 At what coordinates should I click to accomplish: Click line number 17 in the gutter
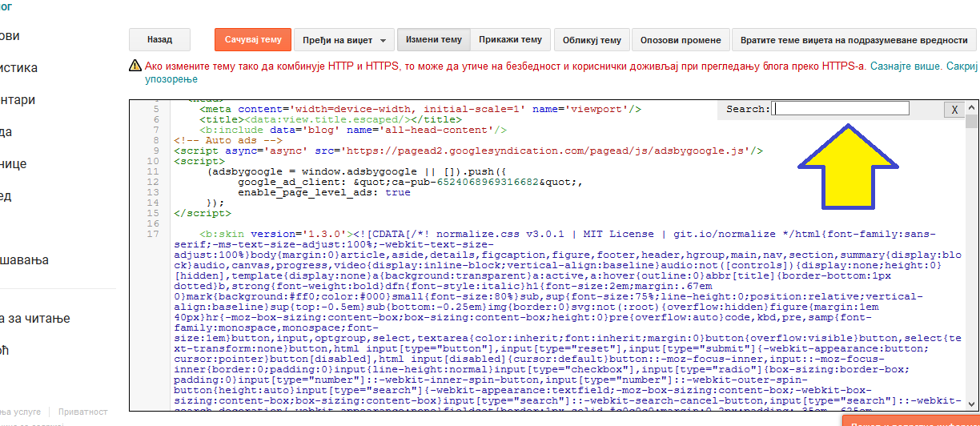tap(153, 234)
